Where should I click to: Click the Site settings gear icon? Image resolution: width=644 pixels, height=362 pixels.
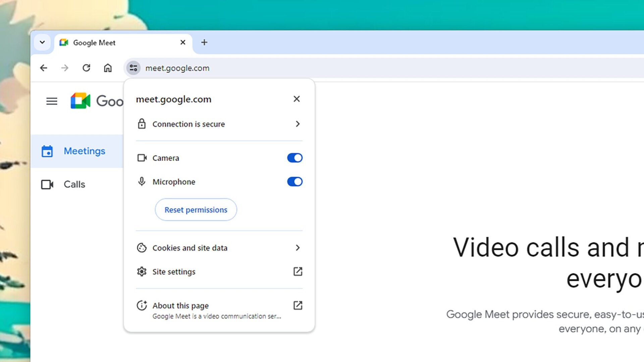pos(142,271)
